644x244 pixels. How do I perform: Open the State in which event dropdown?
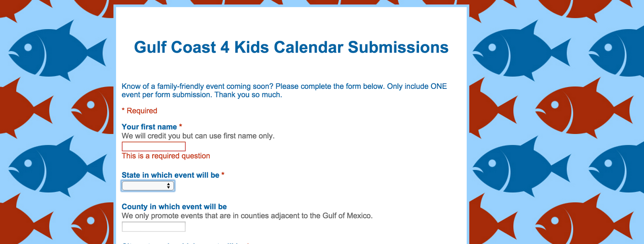coord(148,186)
